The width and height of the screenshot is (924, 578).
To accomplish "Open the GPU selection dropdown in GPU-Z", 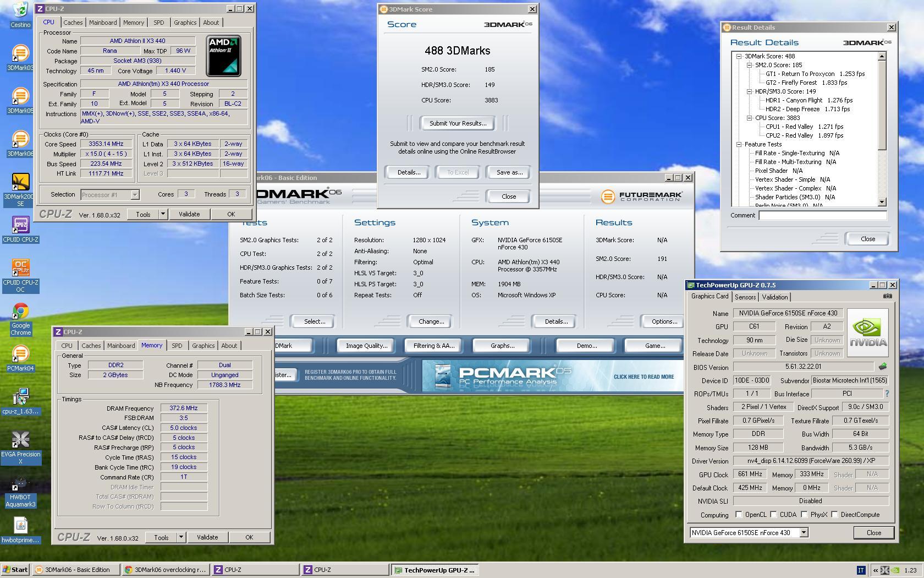I will point(804,532).
